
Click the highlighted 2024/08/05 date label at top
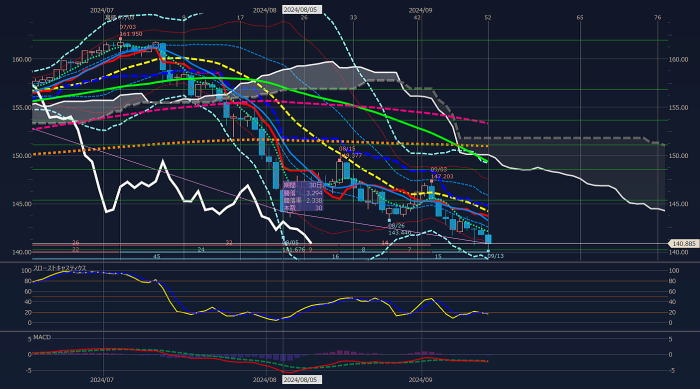[x=301, y=9]
